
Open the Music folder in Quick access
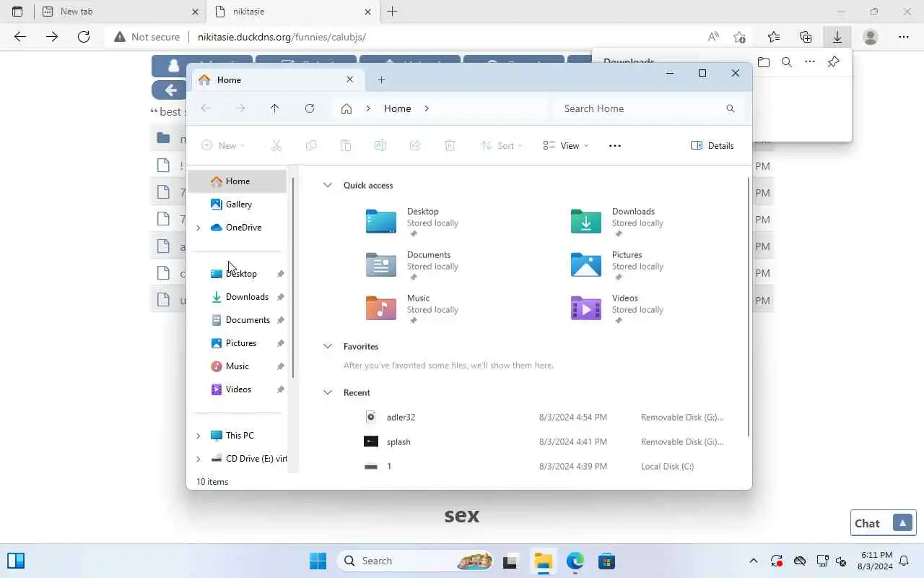coord(412,309)
